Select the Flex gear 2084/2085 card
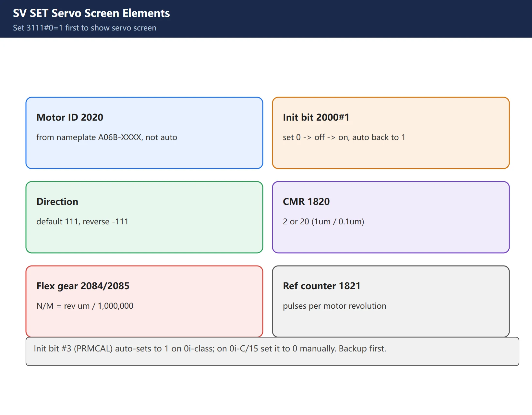The image size is (532, 415). click(144, 302)
